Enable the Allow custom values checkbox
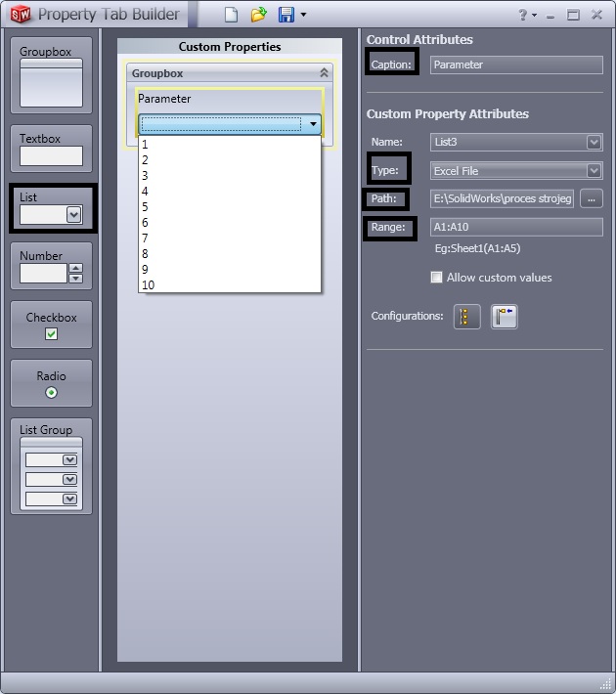The image size is (616, 694). pyautogui.click(x=436, y=278)
